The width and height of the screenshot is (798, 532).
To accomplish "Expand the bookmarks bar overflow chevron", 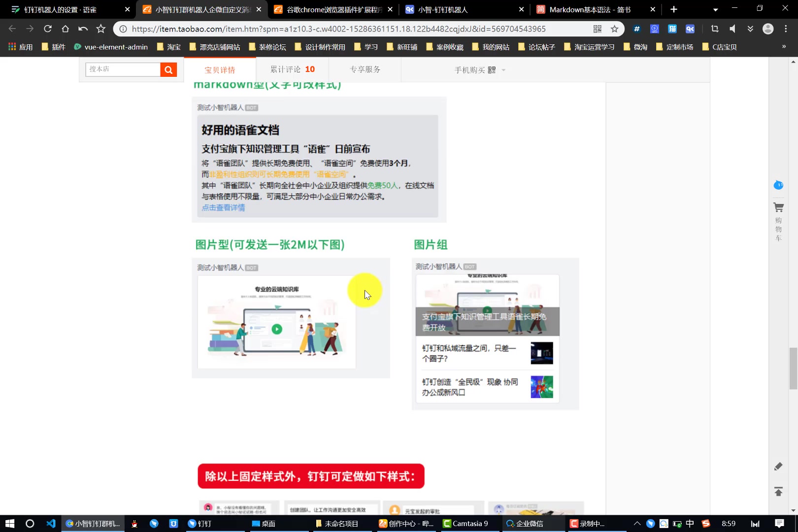I will click(x=784, y=47).
